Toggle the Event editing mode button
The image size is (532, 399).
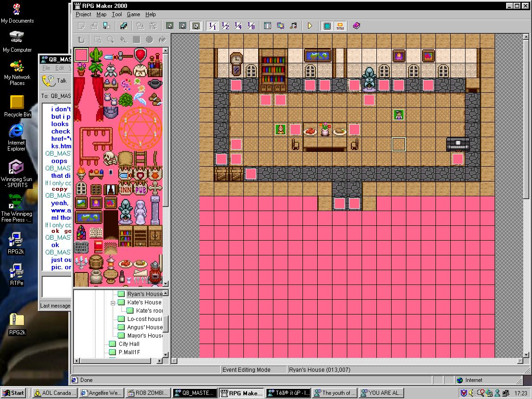pyautogui.click(x=196, y=26)
